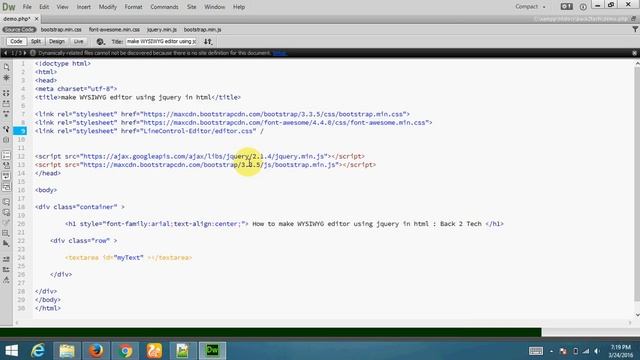Go to next info bar message
Viewport: 640px width, 360px height.
[25, 53]
